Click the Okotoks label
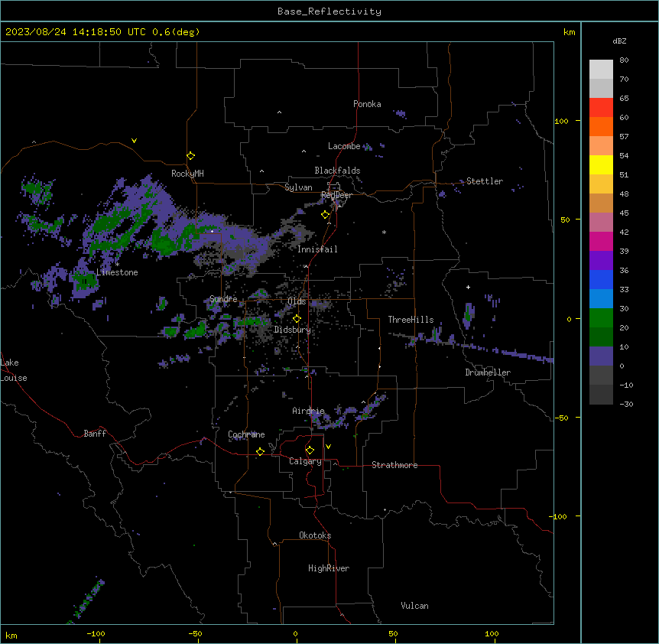 point(315,535)
